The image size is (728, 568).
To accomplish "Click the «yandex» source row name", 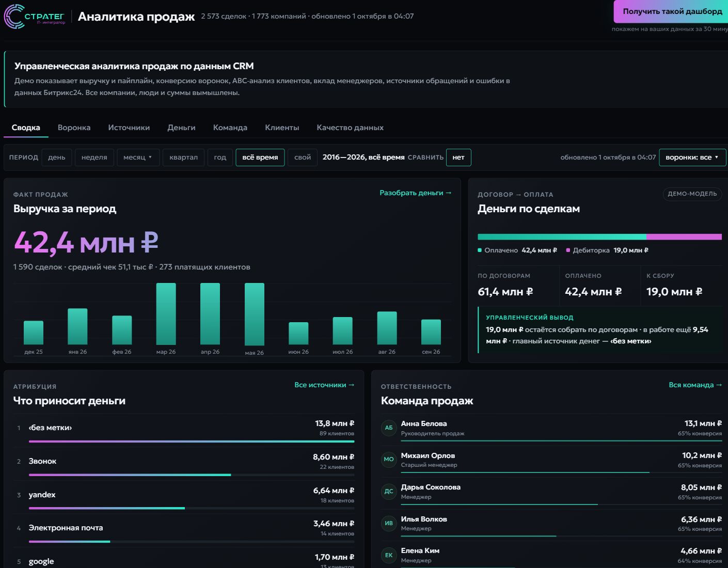I will (42, 495).
